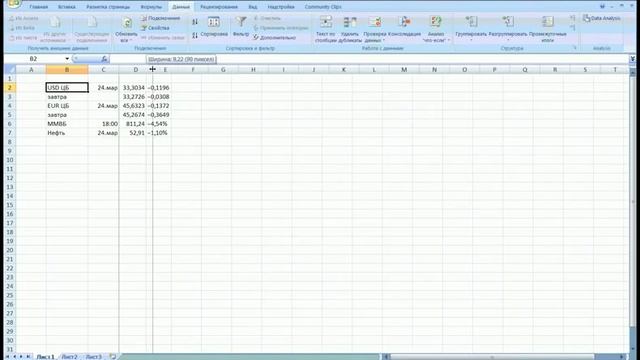
Task: Click the Name Box showing B2
Action: coord(33,59)
